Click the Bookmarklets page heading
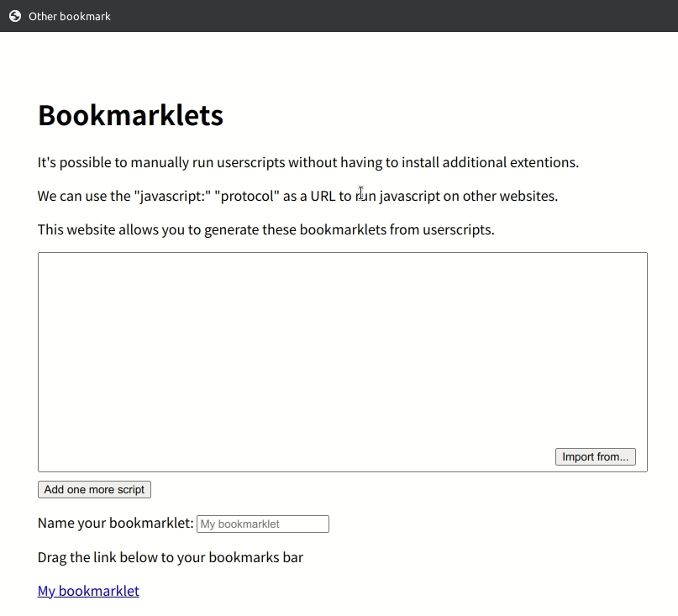 [x=130, y=115]
